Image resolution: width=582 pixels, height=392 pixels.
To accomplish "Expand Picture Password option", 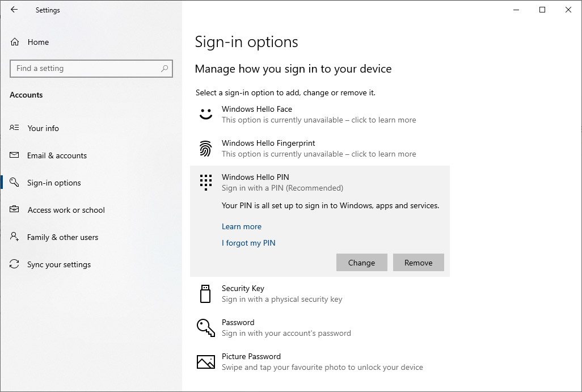I will pos(319,362).
